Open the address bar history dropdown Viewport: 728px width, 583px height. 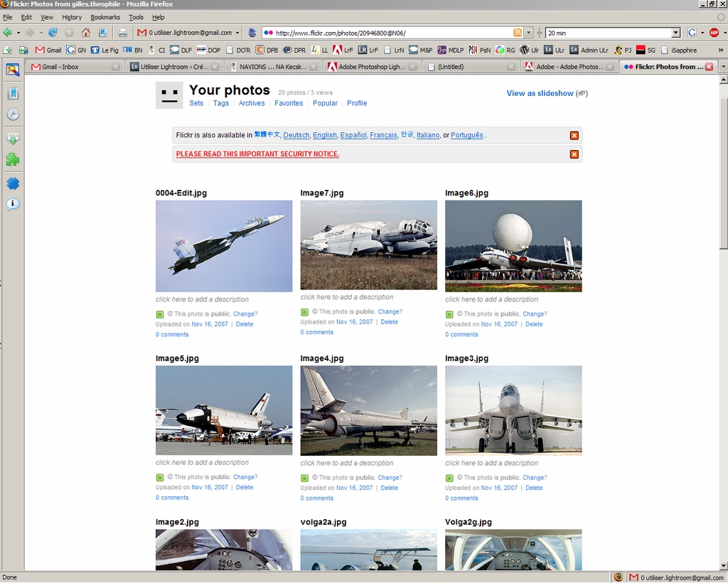click(x=528, y=33)
